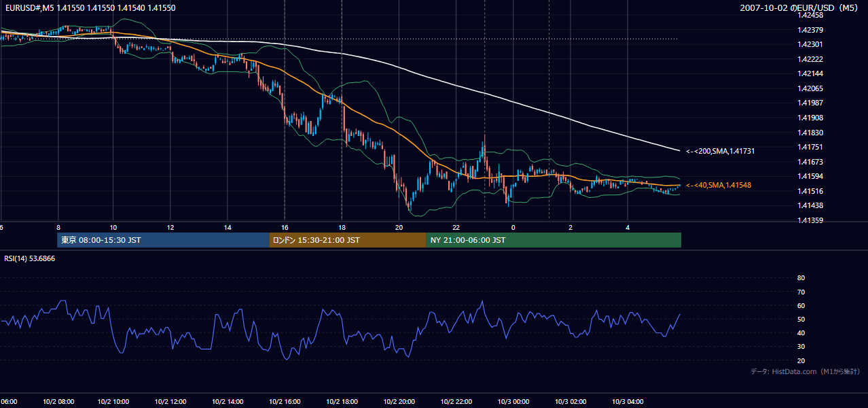
Task: Click price axis value 1.42065
Action: (810, 88)
